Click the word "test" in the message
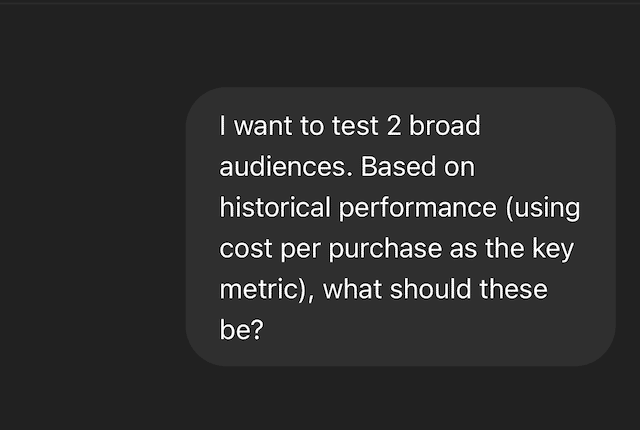Image resolution: width=640 pixels, height=430 pixels. coord(355,126)
